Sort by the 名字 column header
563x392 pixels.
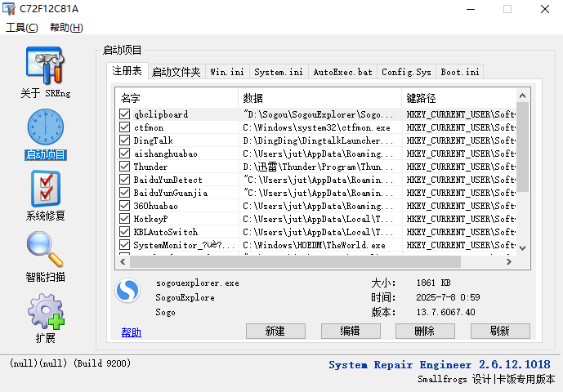[x=177, y=98]
